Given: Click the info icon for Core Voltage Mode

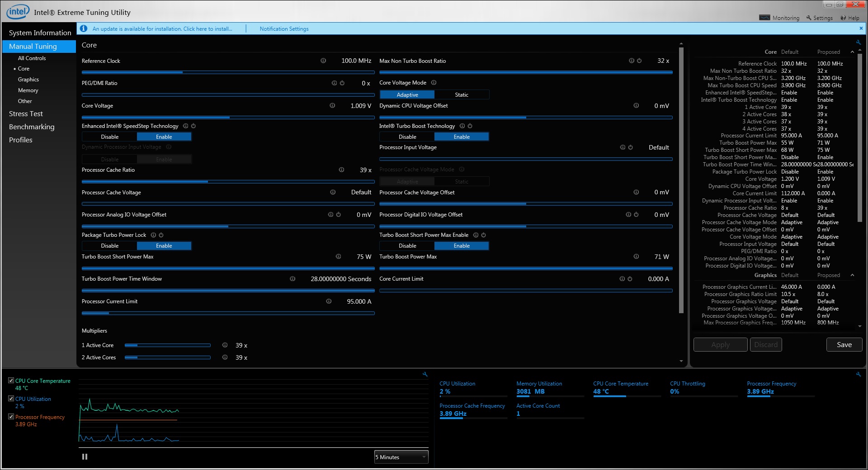Looking at the screenshot, I should pos(434,83).
